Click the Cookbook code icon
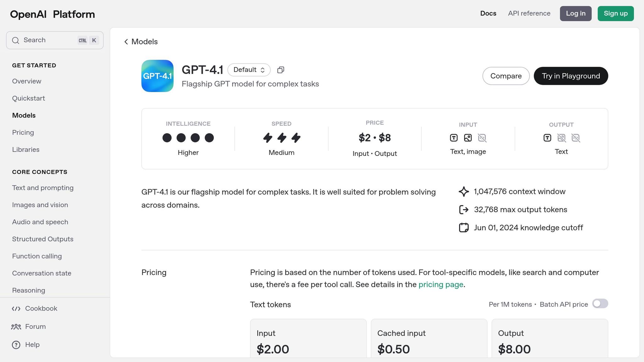Image resolution: width=644 pixels, height=362 pixels. [x=16, y=309]
